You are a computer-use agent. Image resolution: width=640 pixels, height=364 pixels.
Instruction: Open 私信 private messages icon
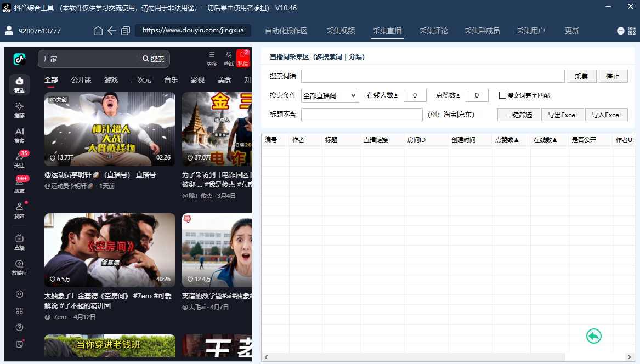(243, 58)
